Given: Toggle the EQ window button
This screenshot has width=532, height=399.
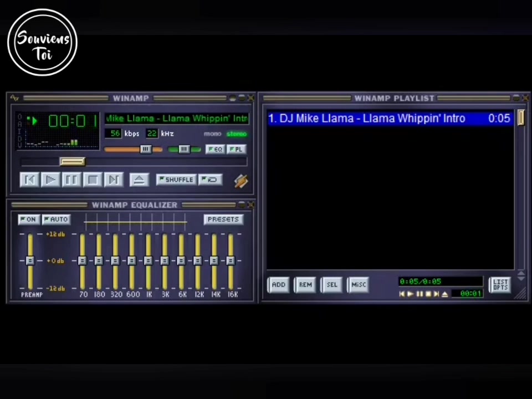Looking at the screenshot, I should 216,149.
